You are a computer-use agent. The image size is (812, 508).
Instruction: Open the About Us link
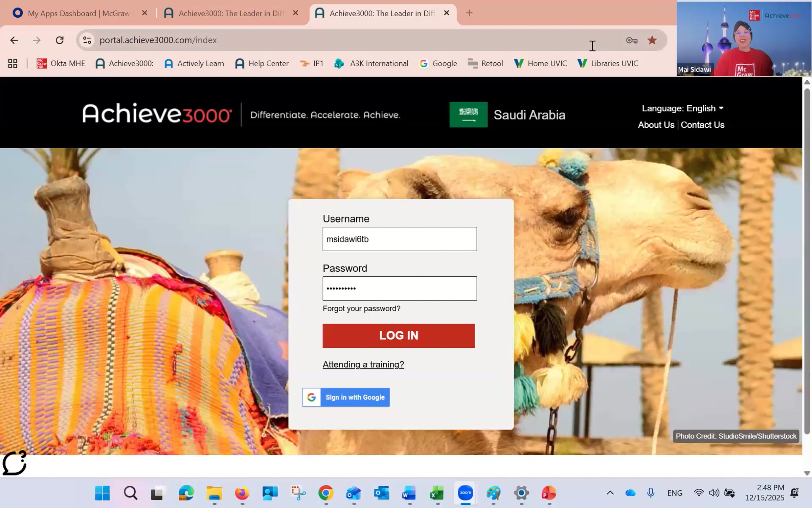656,125
